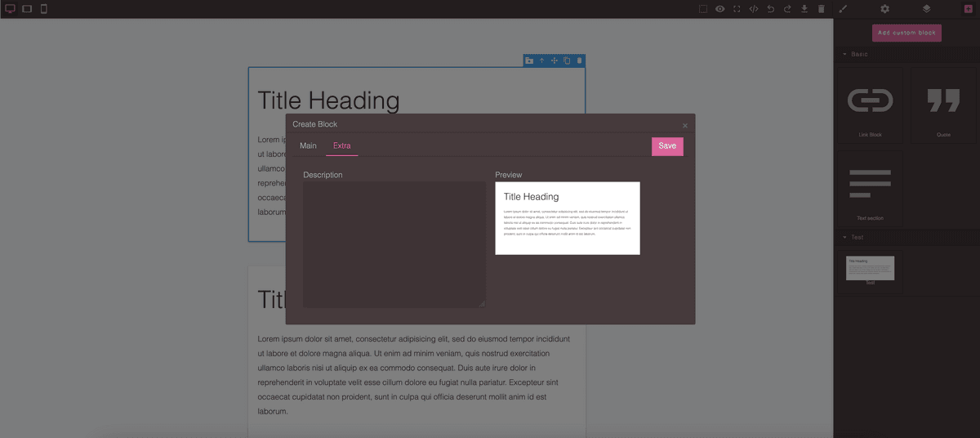Switch to tablet device view
This screenshot has width=980, height=438.
[27, 9]
